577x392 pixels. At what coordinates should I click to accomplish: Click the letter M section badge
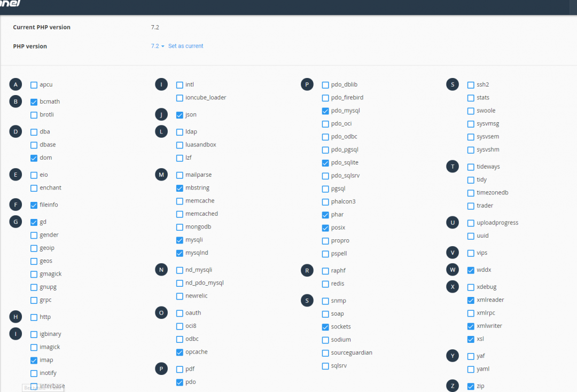point(161,175)
